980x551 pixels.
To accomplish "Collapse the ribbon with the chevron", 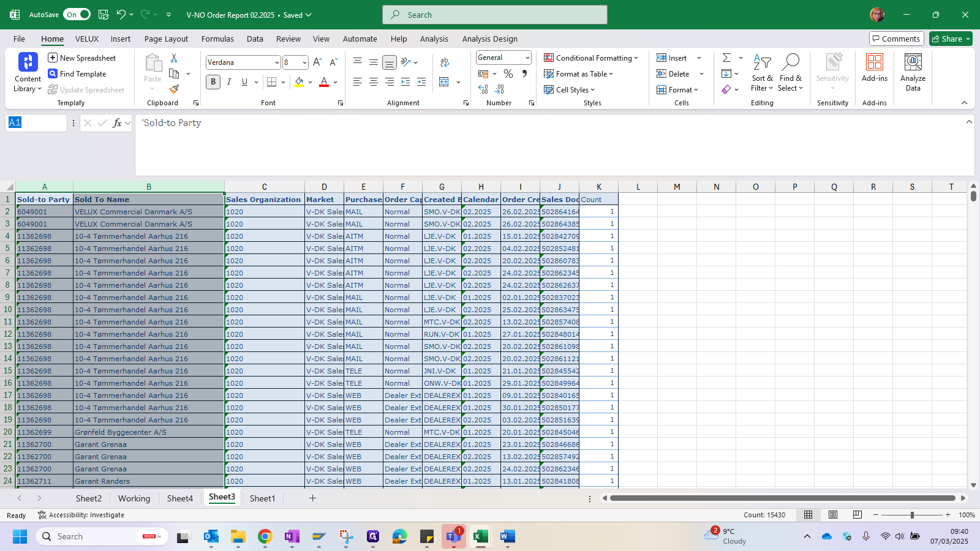I will 964,103.
